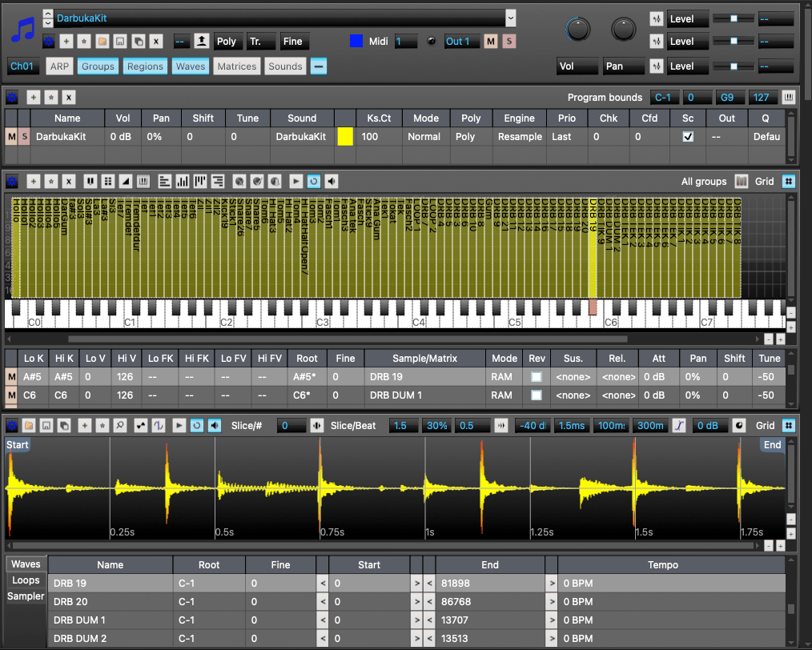The image size is (812, 650).
Task: Click the Tr. button in the top toolbar
Action: click(260, 42)
